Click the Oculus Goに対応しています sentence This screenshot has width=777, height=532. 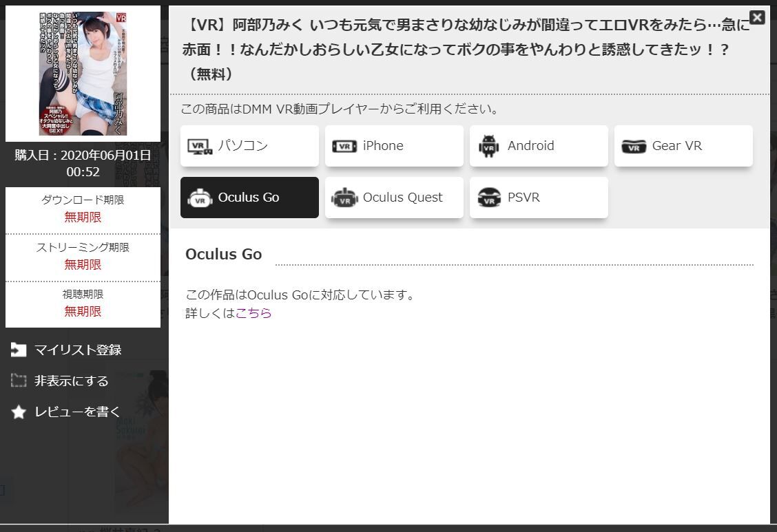coord(300,295)
